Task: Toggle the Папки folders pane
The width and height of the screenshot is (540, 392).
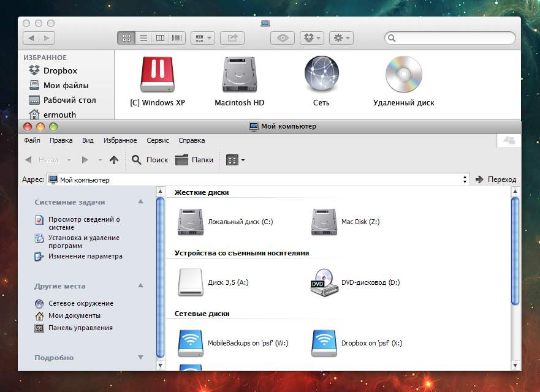Action: pyautogui.click(x=194, y=160)
